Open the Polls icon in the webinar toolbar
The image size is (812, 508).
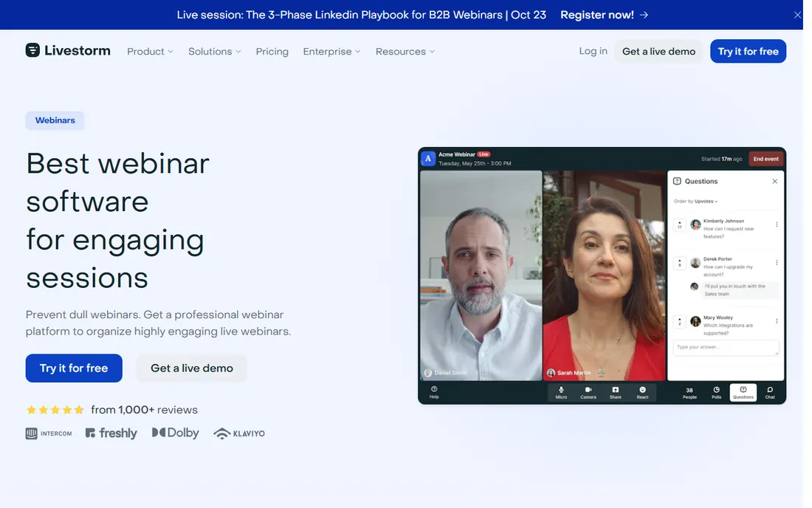(x=716, y=393)
